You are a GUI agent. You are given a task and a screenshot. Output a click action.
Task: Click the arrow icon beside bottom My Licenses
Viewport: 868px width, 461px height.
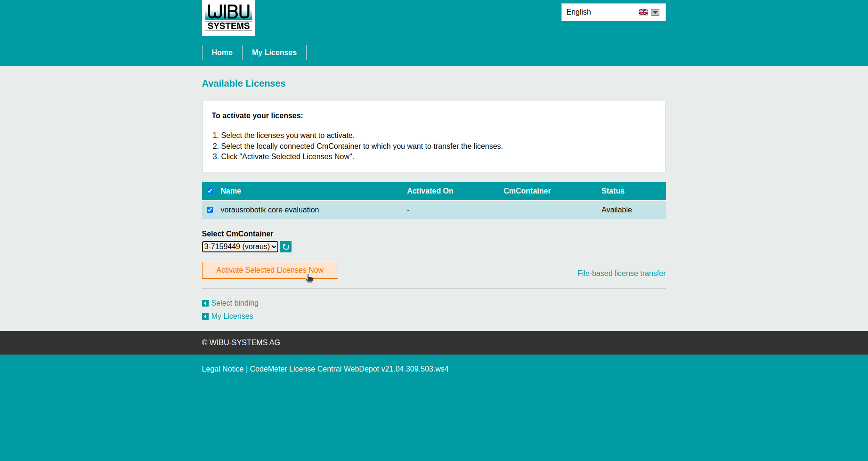(205, 316)
